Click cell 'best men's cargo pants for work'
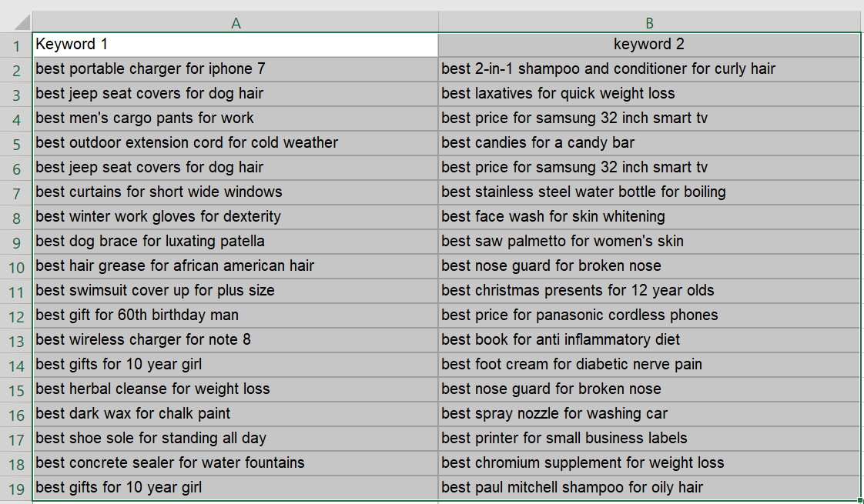Viewport: 864px width, 504px height. point(236,118)
